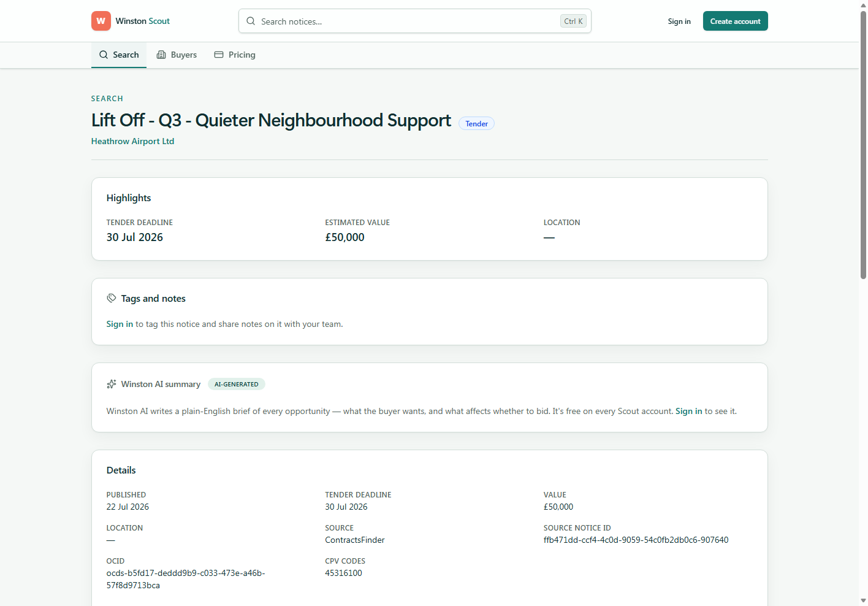Image resolution: width=868 pixels, height=606 pixels.
Task: Click the AI-GENERATED badge
Action: pyautogui.click(x=236, y=384)
